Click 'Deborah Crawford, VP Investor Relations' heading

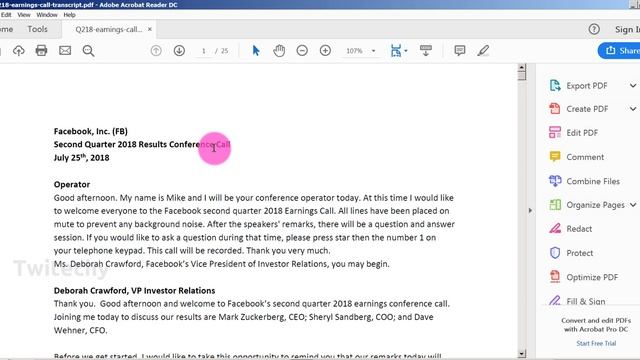tap(134, 291)
